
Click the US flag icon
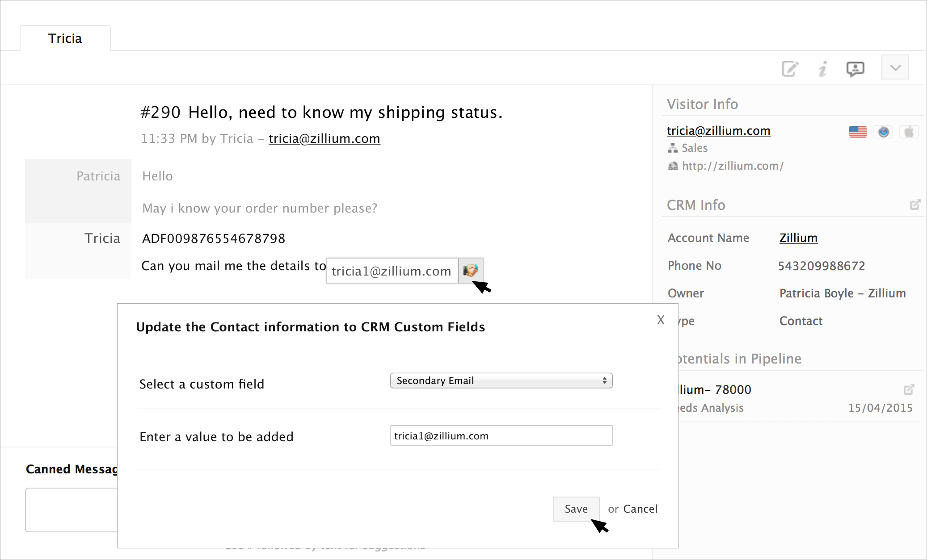[858, 132]
